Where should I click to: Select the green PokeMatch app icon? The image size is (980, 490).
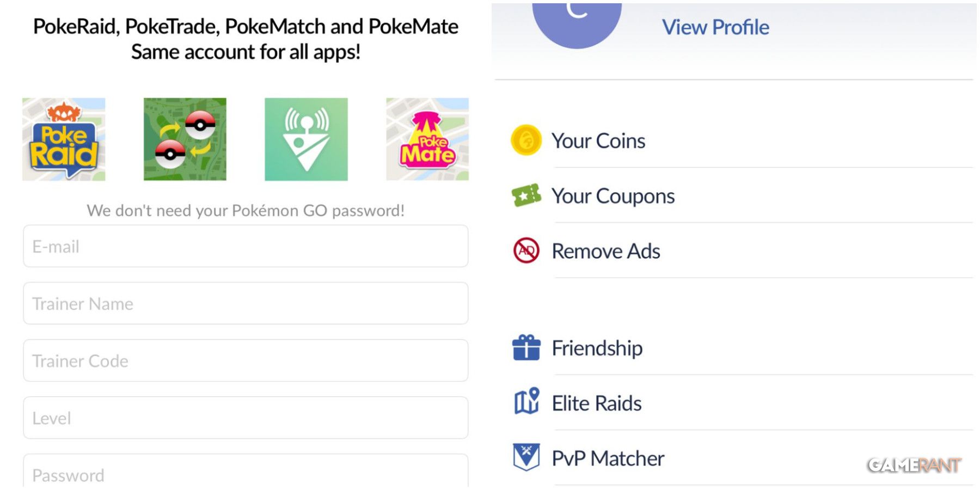[x=306, y=139]
